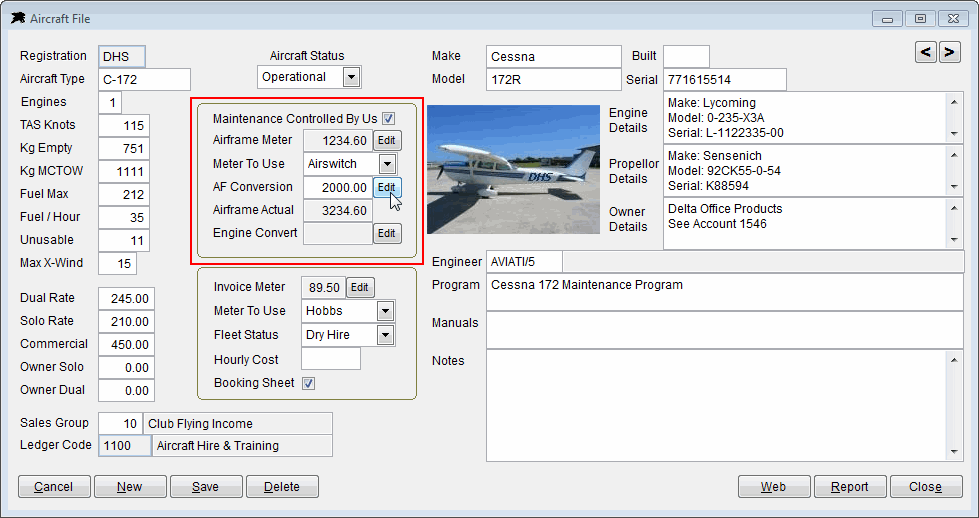Edit the AF Conversion value

coord(387,187)
